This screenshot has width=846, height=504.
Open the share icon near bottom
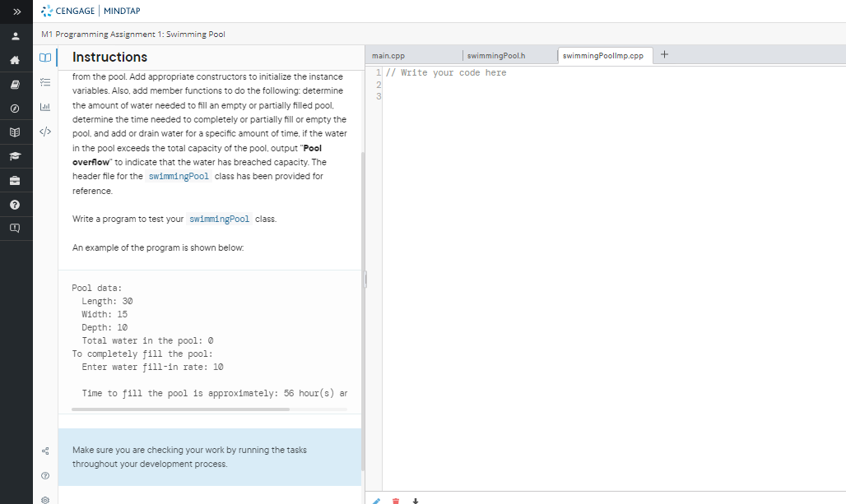[x=45, y=451]
